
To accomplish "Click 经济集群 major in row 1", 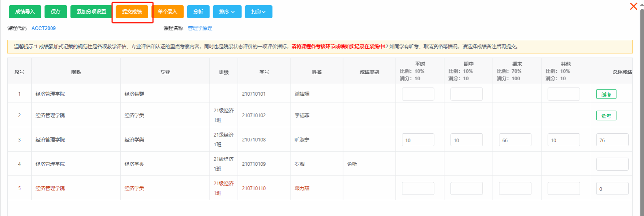I will [134, 94].
